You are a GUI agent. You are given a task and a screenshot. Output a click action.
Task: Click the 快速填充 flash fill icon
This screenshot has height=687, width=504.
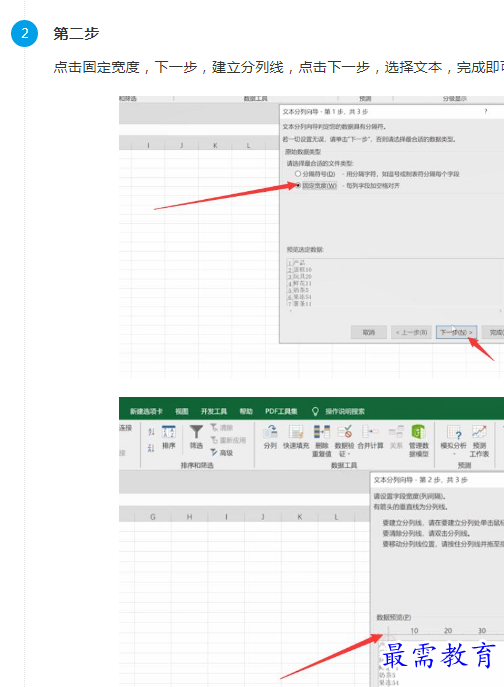[296, 432]
